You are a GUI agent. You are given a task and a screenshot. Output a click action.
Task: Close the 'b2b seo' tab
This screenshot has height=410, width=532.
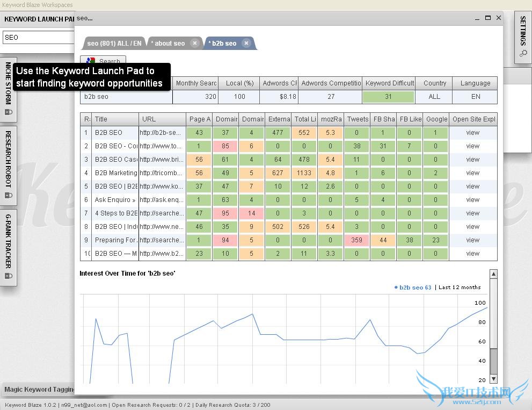(246, 44)
